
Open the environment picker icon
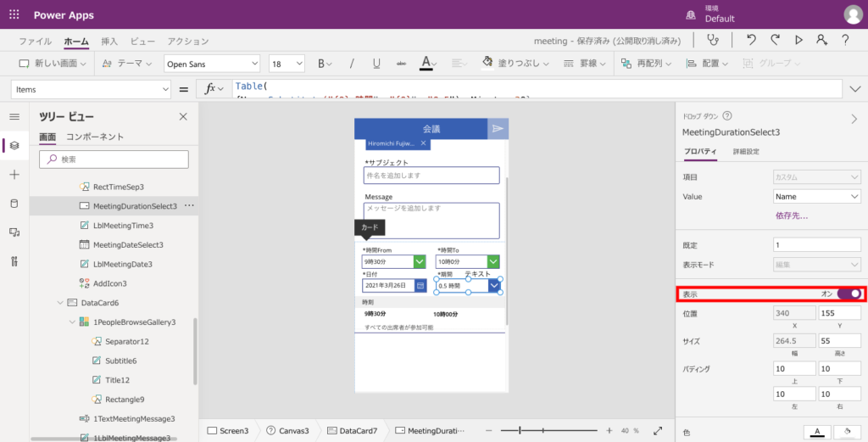[691, 15]
